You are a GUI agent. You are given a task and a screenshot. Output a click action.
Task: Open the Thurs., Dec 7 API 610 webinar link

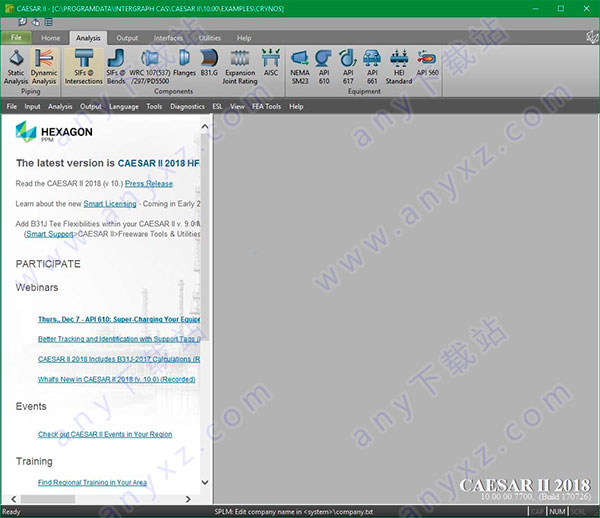click(x=119, y=319)
